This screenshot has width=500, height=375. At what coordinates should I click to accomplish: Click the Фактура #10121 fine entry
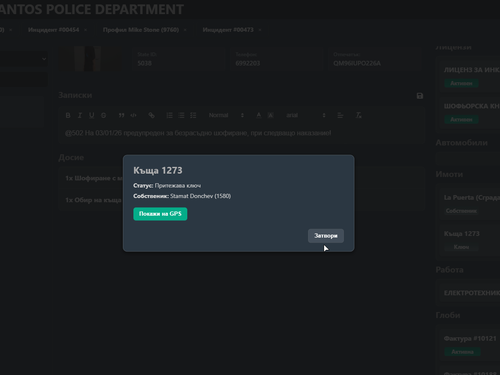point(470,345)
